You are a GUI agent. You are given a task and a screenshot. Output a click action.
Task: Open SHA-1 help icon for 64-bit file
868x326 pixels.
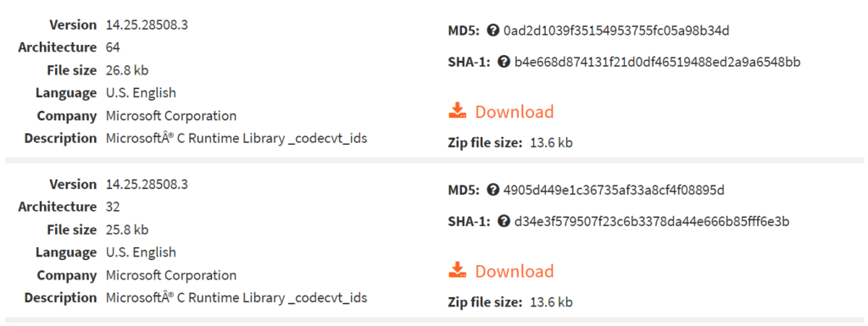coord(504,62)
